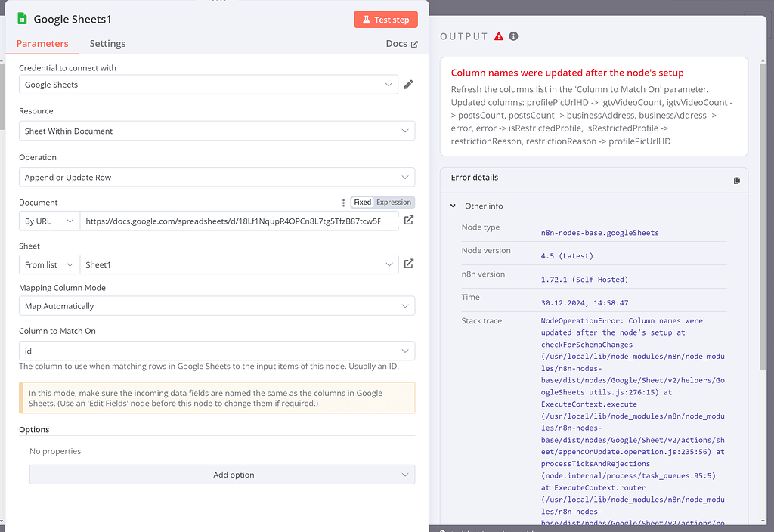Click the red output warning triangle icon
774x532 pixels.
click(x=499, y=36)
